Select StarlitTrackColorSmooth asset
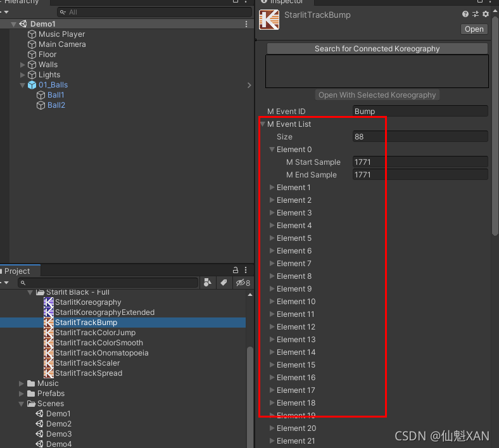 [99, 343]
